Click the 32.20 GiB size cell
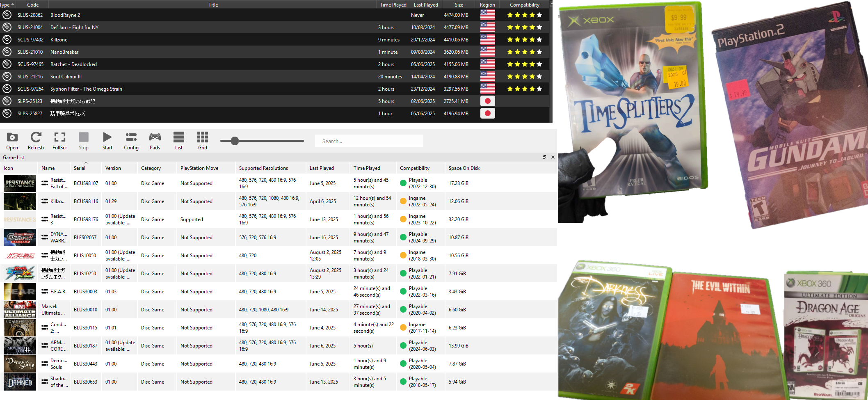This screenshot has width=868, height=400. pyautogui.click(x=459, y=219)
